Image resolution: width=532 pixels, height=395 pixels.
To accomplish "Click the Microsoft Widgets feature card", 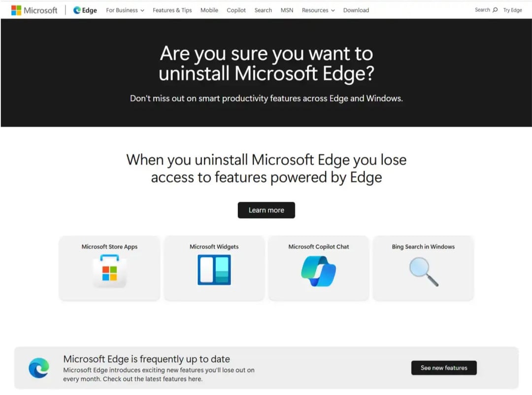I will click(x=214, y=268).
